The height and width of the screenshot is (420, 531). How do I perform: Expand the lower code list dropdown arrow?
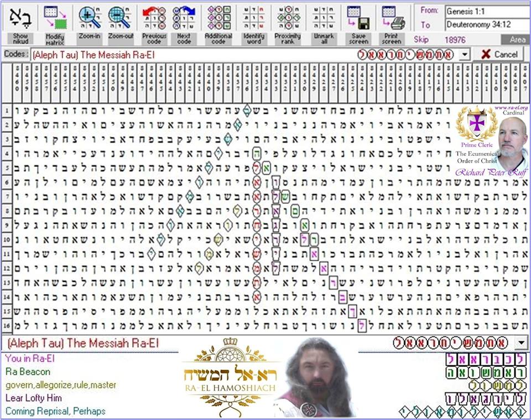point(521,343)
